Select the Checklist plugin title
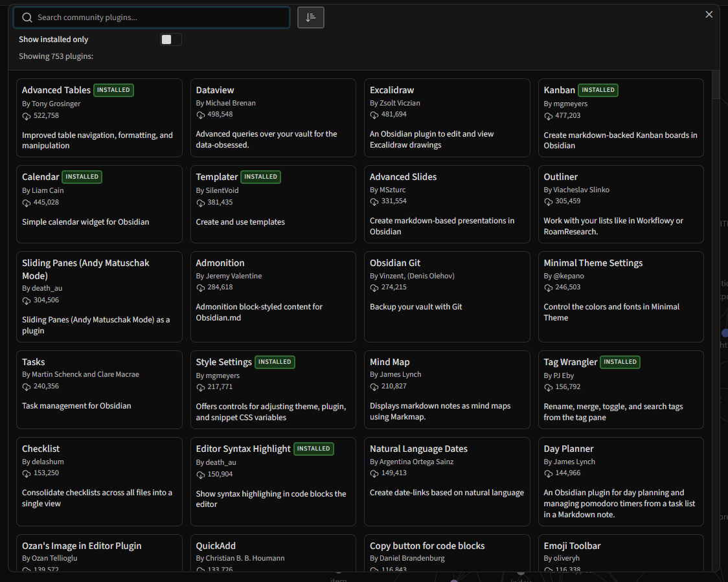 coord(41,449)
